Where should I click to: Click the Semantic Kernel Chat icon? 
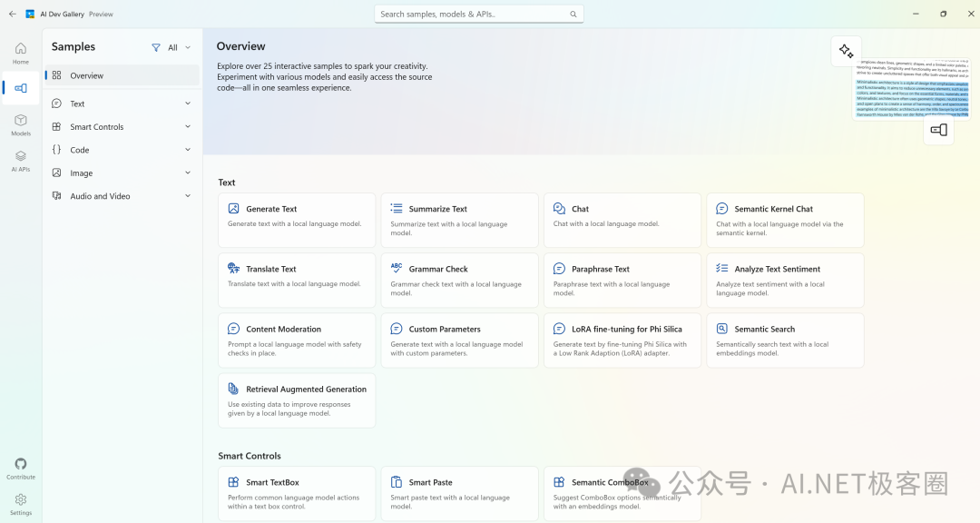722,208
